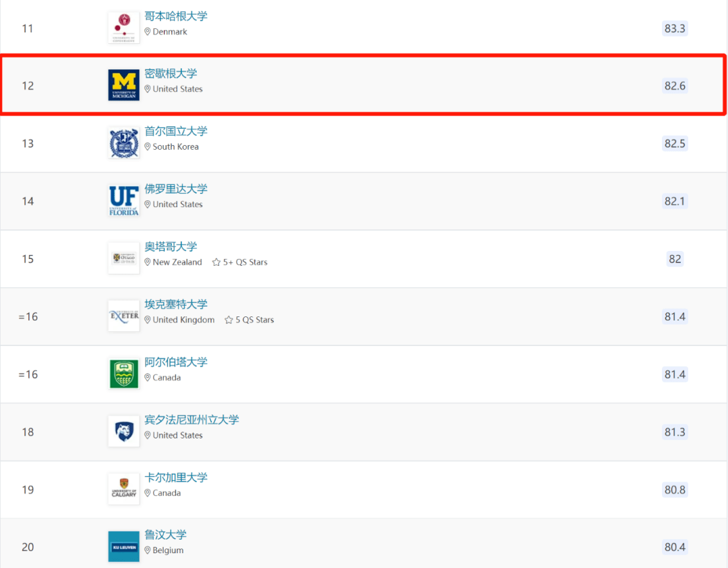
Task: Open the 鲁汶大学 link
Action: (x=166, y=534)
